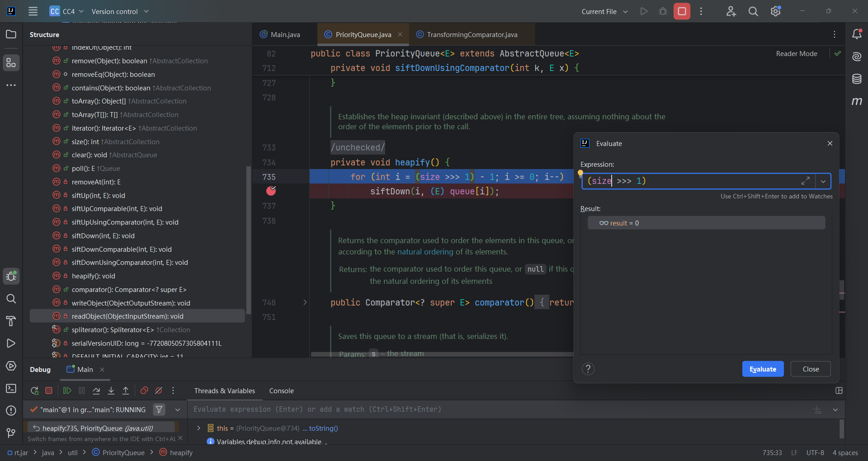Image resolution: width=868 pixels, height=461 pixels.
Task: Click the LF line separator indicator
Action: pyautogui.click(x=794, y=452)
